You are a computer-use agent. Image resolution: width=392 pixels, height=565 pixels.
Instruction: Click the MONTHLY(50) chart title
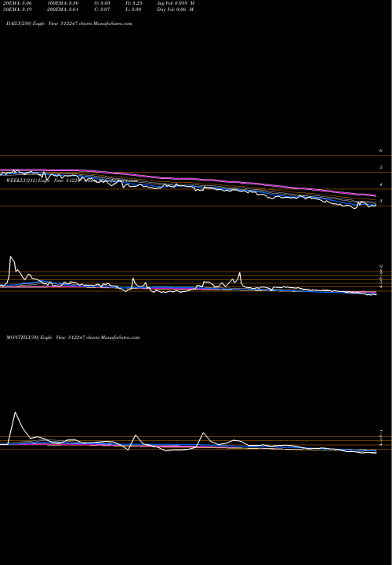pyautogui.click(x=73, y=337)
